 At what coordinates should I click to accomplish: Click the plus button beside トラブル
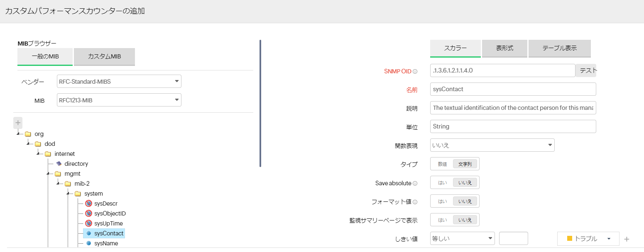pos(627,239)
